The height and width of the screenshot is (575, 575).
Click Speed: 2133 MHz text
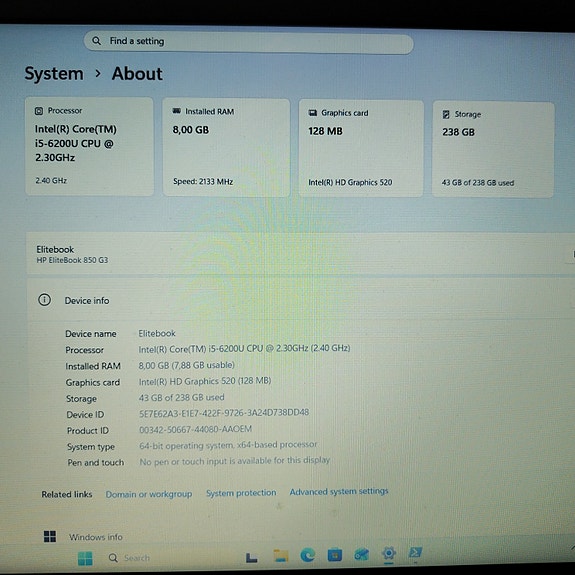point(203,182)
